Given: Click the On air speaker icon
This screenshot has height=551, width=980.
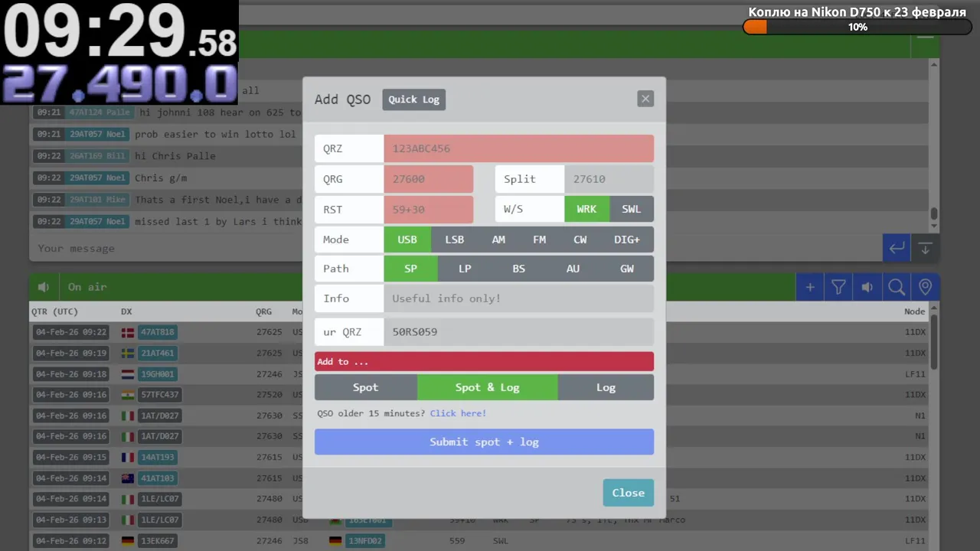Looking at the screenshot, I should [44, 287].
